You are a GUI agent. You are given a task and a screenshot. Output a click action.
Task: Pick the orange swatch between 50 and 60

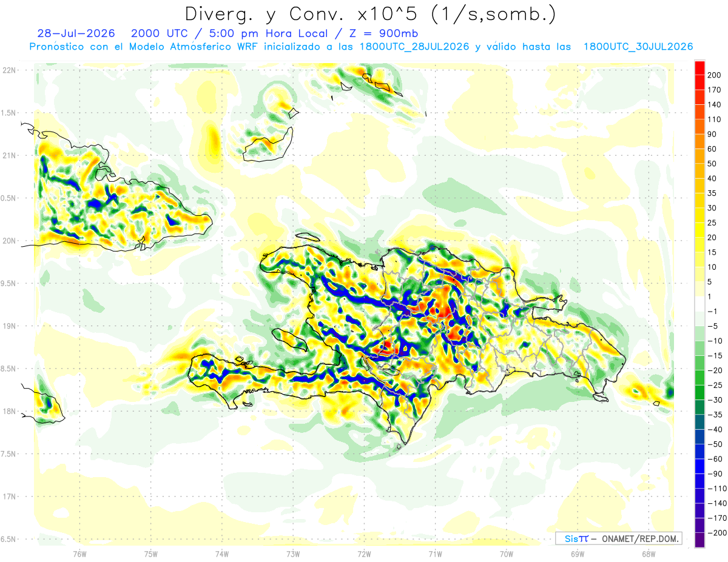(x=699, y=156)
